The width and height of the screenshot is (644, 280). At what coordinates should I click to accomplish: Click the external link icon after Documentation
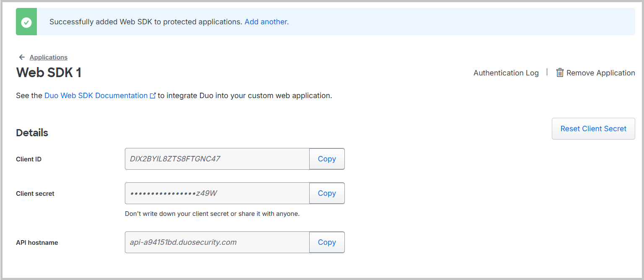[153, 96]
